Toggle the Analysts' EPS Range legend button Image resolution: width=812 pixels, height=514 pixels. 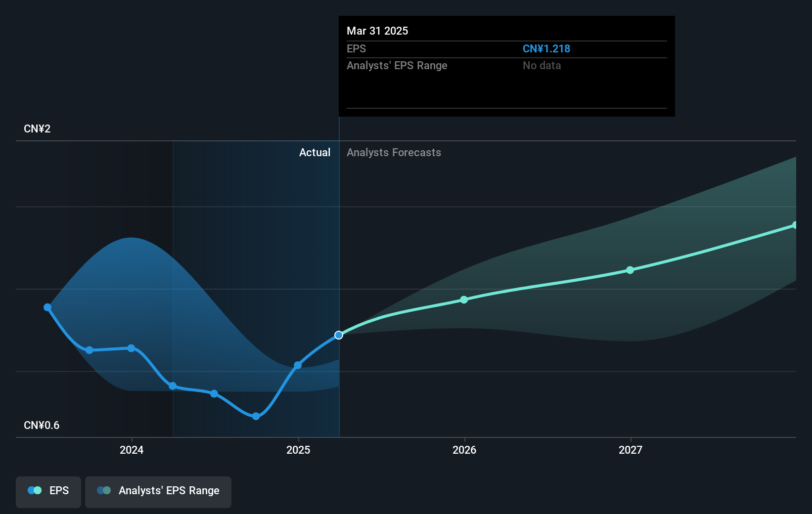[158, 492]
